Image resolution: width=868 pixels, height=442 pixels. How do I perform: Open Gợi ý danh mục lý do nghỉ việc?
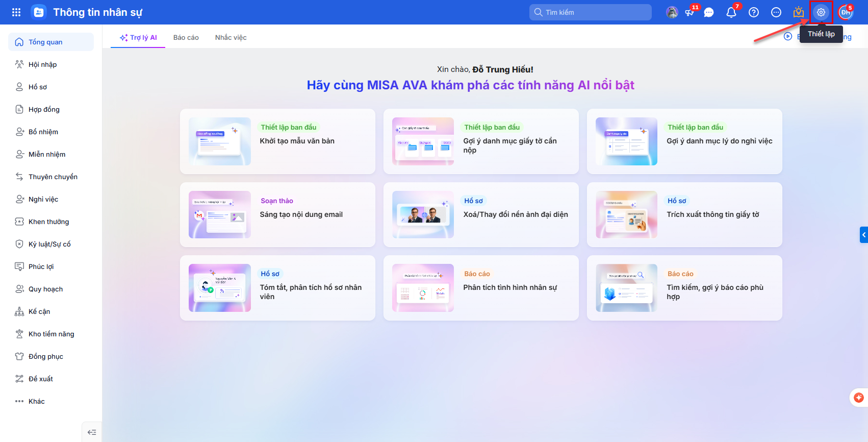tap(684, 141)
